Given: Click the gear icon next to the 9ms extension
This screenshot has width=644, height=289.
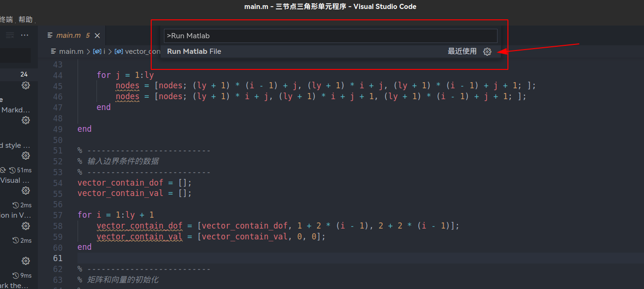Looking at the screenshot, I should [26, 261].
